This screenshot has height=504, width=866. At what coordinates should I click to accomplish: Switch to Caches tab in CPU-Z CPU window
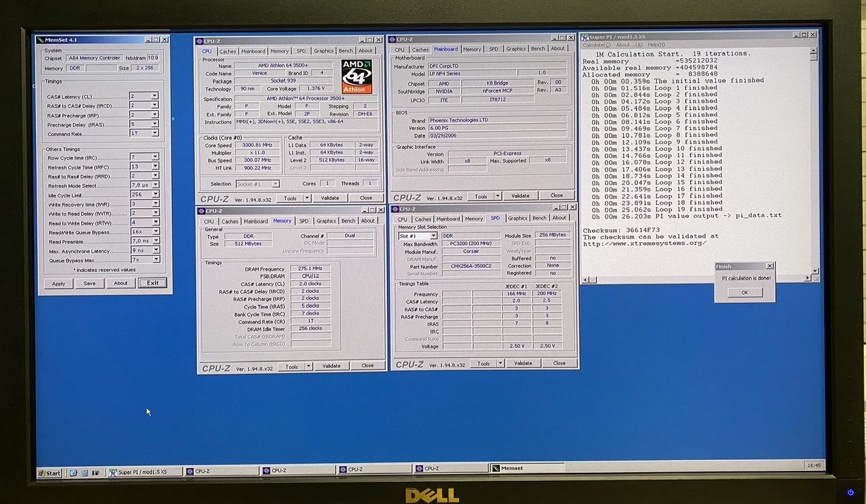click(x=227, y=51)
